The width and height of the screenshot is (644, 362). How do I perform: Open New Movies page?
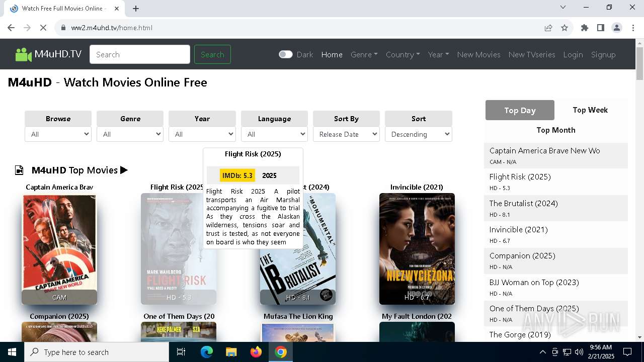pos(479,54)
